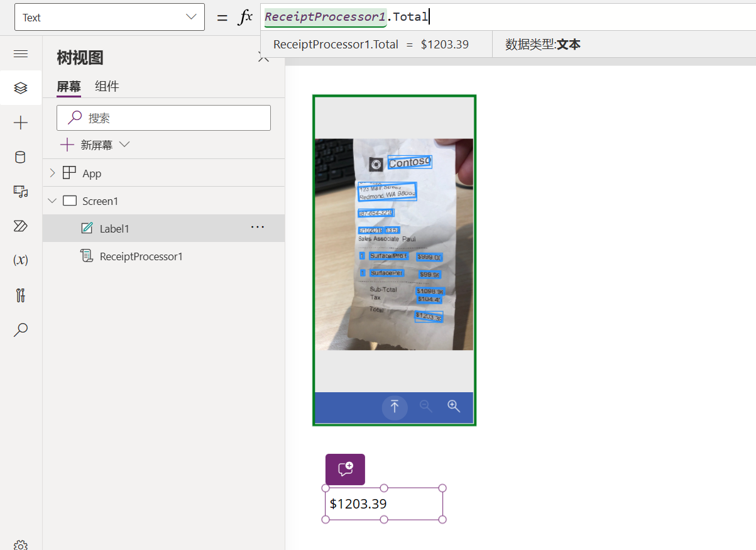
Task: Click into the formula bar
Action: (508, 17)
